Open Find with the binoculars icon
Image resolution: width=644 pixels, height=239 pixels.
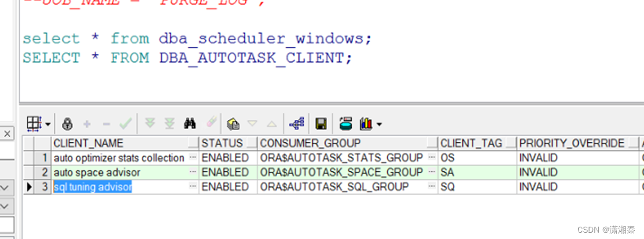coord(190,123)
